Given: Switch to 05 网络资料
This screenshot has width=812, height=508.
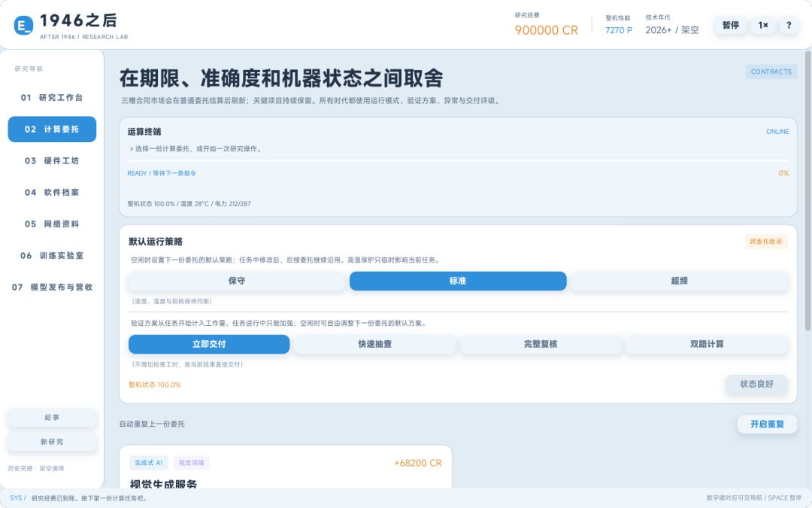Looking at the screenshot, I should 52,224.
